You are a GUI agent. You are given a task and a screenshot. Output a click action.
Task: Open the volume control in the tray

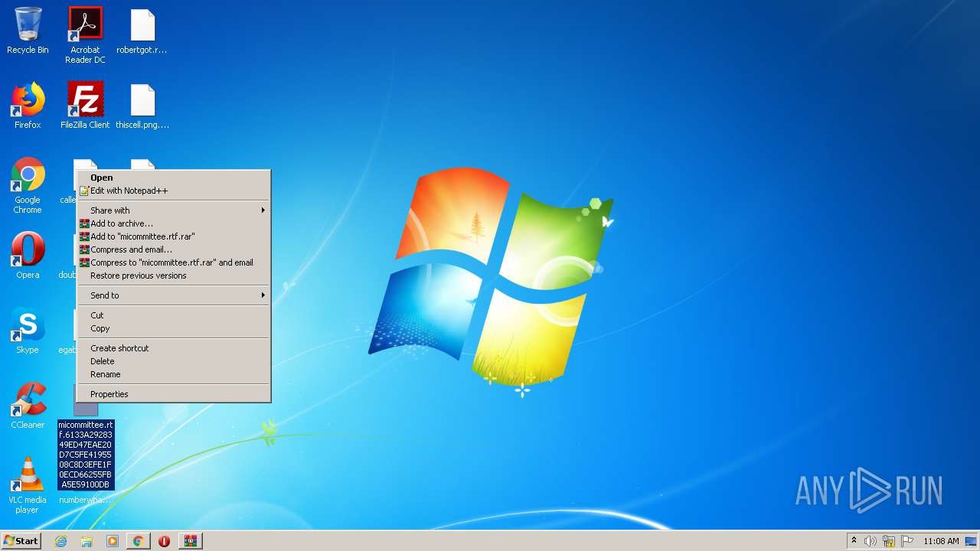(x=871, y=541)
